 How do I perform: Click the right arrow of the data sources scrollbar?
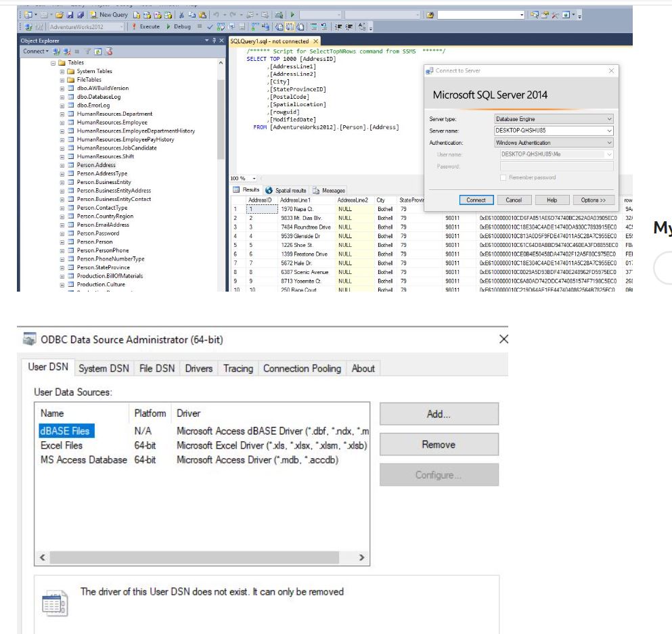pyautogui.click(x=361, y=558)
